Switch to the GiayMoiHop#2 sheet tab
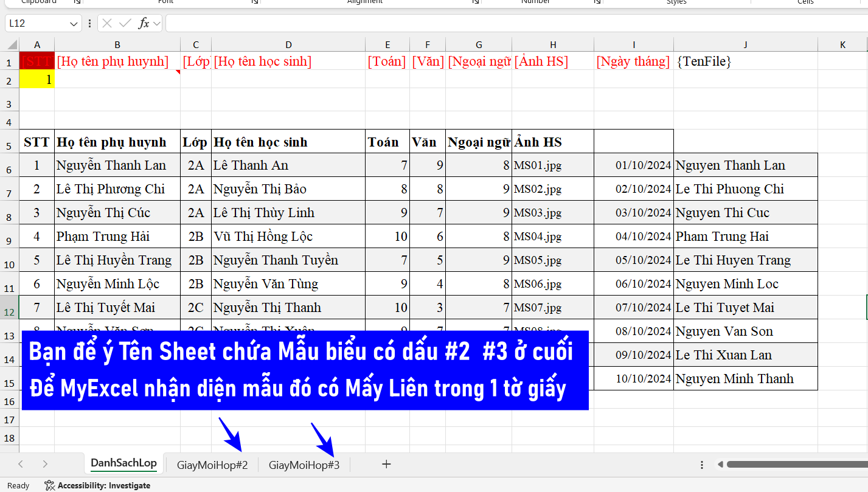 (x=212, y=465)
